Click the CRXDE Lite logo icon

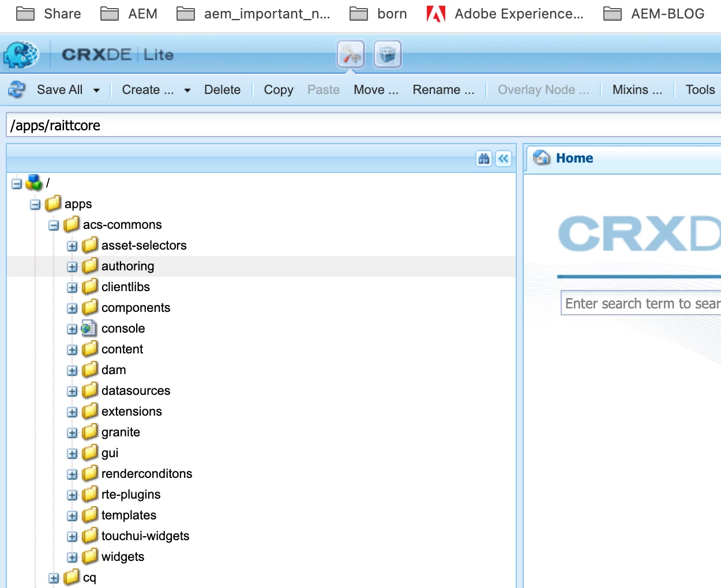point(21,55)
